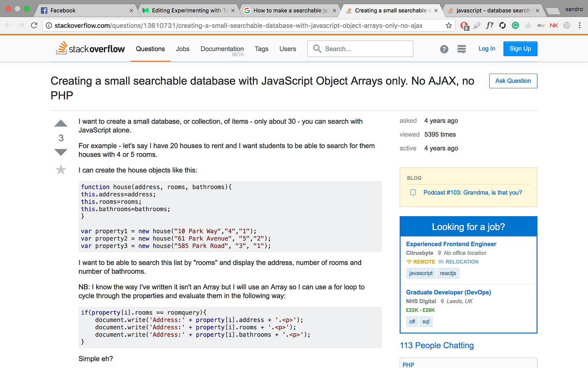Click the vote count '3'
This screenshot has width=588, height=368.
click(61, 138)
